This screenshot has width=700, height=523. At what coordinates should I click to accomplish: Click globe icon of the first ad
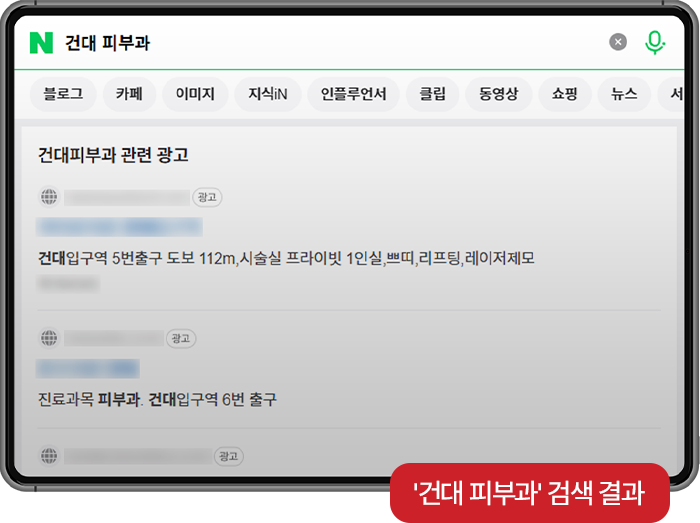pyautogui.click(x=49, y=196)
